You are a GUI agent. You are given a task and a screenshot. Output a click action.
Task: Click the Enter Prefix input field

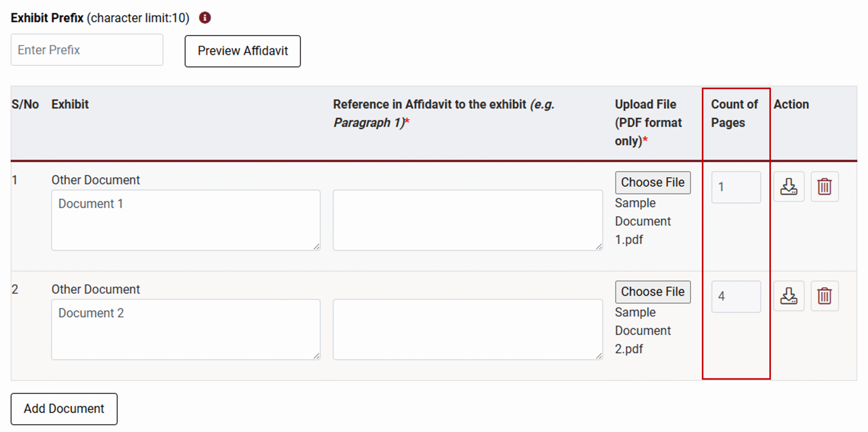(x=87, y=50)
